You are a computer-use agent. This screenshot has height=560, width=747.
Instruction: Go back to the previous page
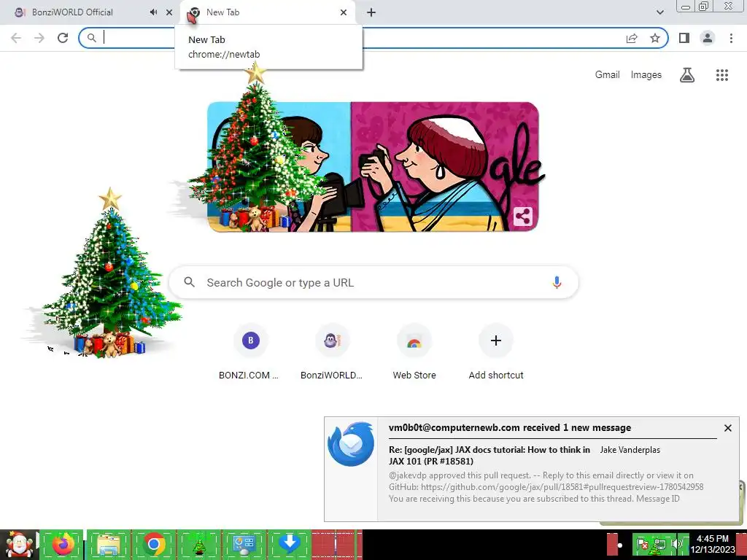[x=16, y=38]
